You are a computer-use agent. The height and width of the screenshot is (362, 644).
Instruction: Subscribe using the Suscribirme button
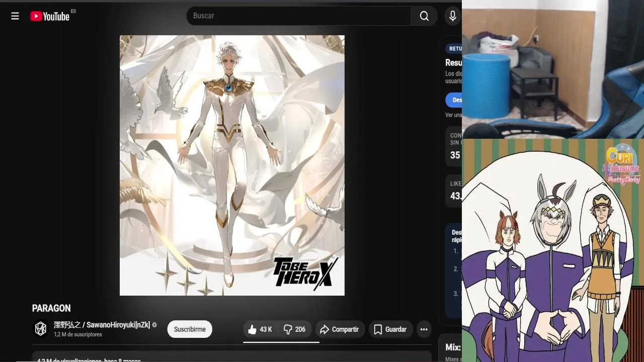190,329
